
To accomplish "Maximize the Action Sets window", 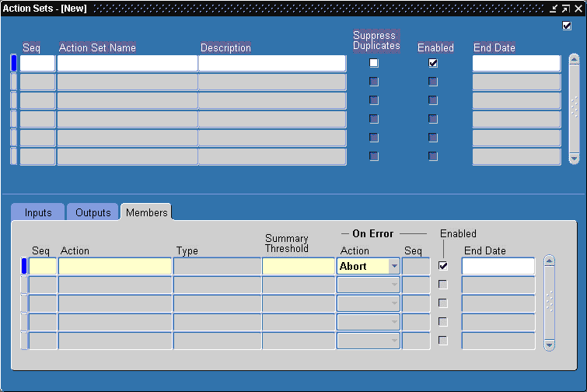I will coord(566,9).
